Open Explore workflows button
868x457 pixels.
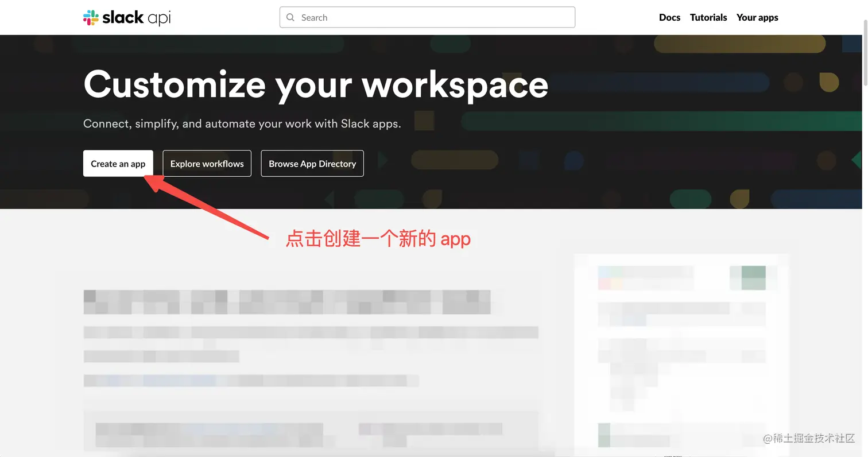(207, 164)
